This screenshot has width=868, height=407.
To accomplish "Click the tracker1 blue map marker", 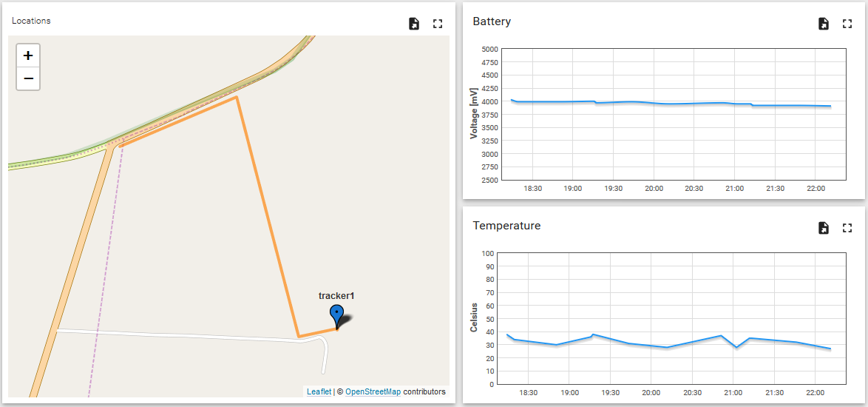I will pyautogui.click(x=336, y=317).
